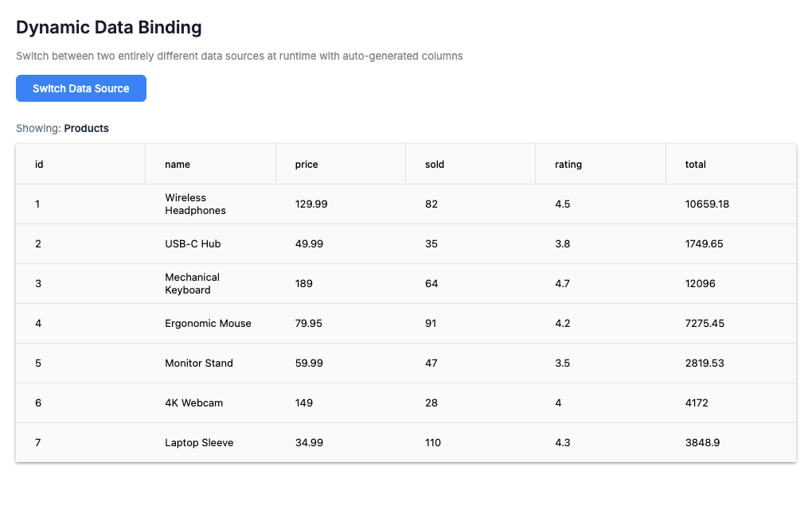Select rating cell showing 3.5

click(x=563, y=363)
